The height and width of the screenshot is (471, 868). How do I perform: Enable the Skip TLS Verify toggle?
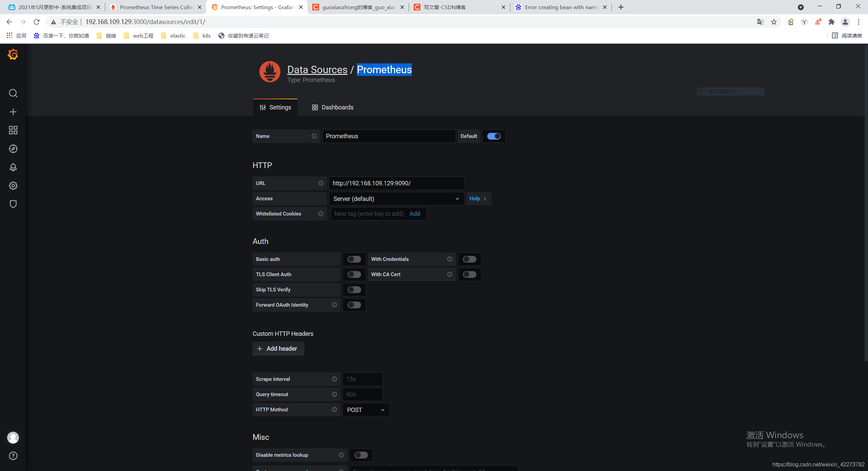tap(354, 290)
